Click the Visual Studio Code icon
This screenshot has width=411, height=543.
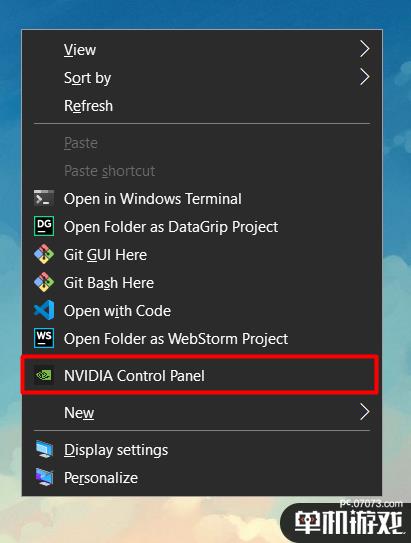44,310
